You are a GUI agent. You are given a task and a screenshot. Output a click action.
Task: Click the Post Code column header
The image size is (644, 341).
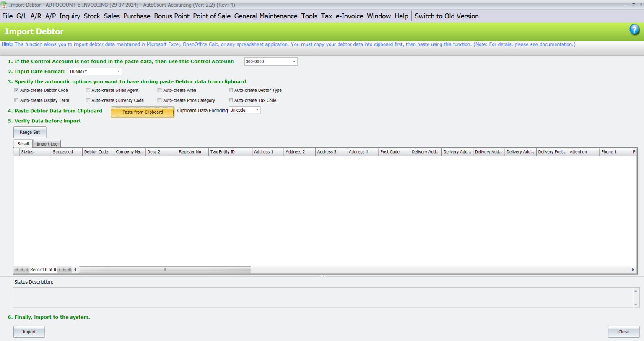coord(394,152)
